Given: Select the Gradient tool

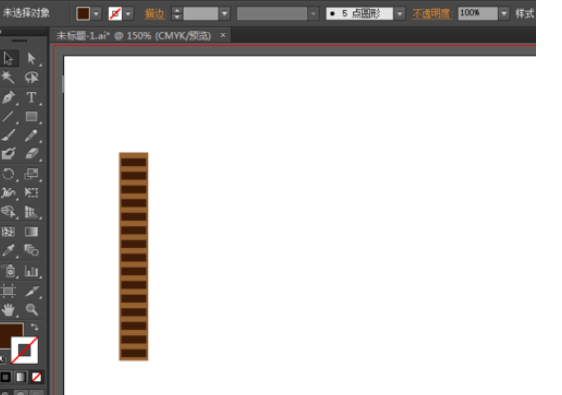Looking at the screenshot, I should (32, 232).
